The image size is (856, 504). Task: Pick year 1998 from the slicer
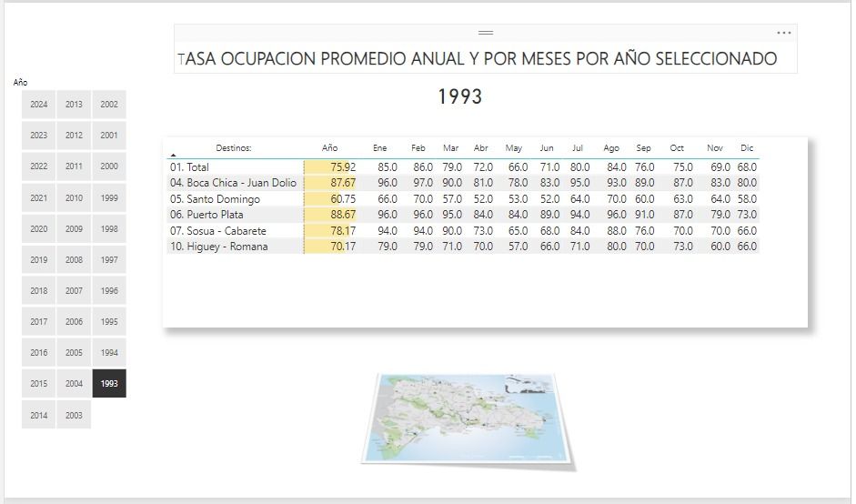[x=109, y=229]
